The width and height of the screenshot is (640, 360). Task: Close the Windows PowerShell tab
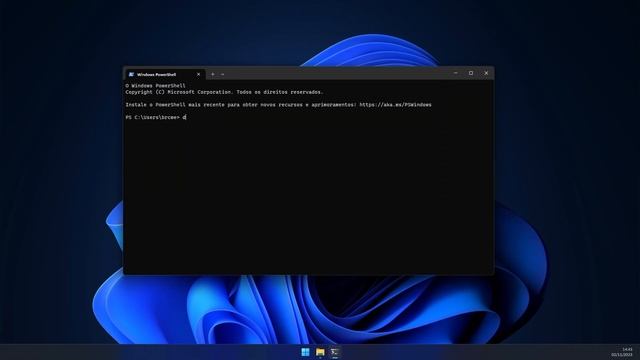pyautogui.click(x=198, y=74)
